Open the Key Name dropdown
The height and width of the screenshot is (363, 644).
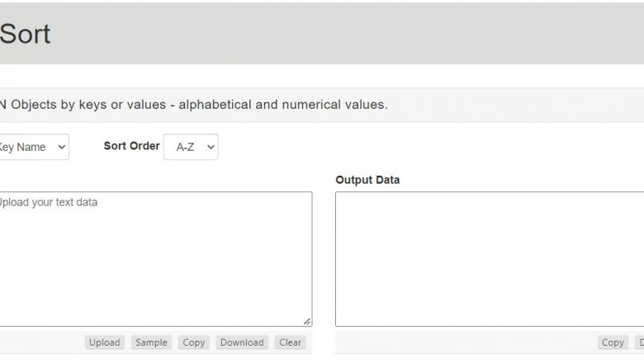(x=33, y=147)
